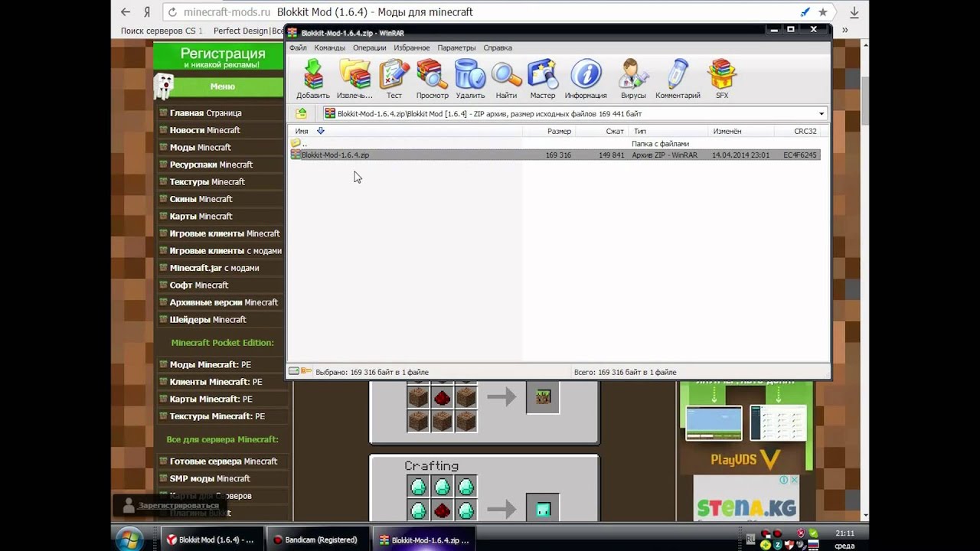
Task: Open the Избранное menu
Action: [412, 47]
